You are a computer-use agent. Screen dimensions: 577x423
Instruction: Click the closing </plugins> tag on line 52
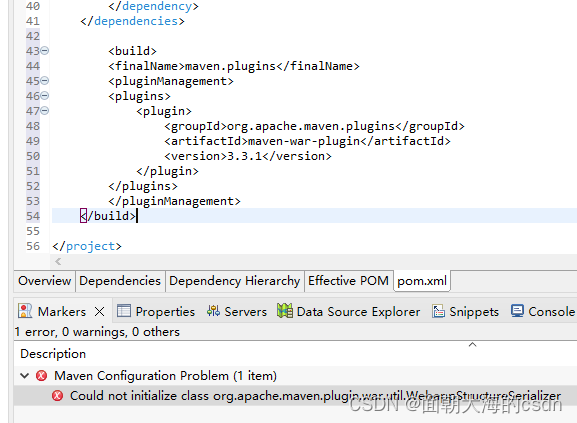(x=143, y=186)
